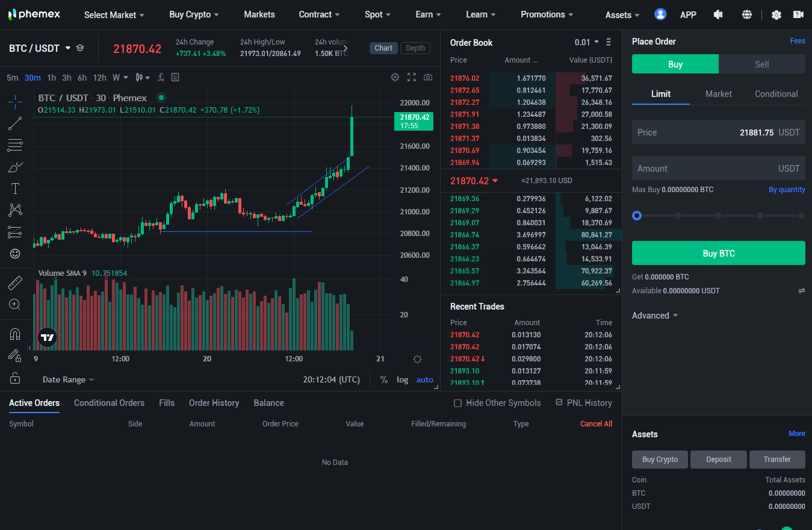Open the Fills tab

point(167,403)
